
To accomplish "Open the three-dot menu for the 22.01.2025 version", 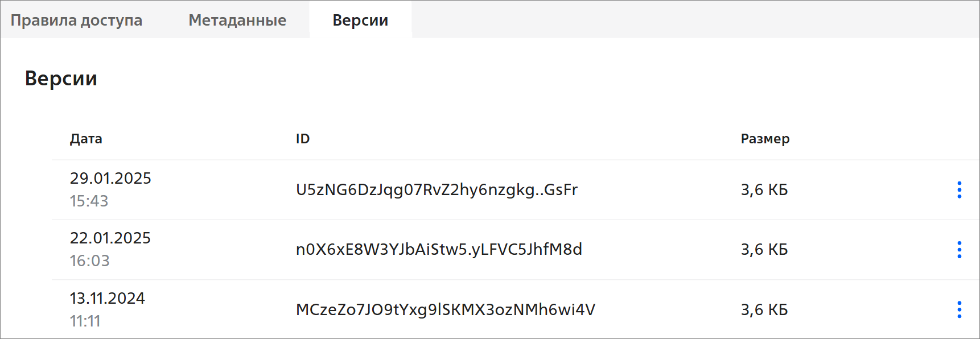I will tap(959, 250).
